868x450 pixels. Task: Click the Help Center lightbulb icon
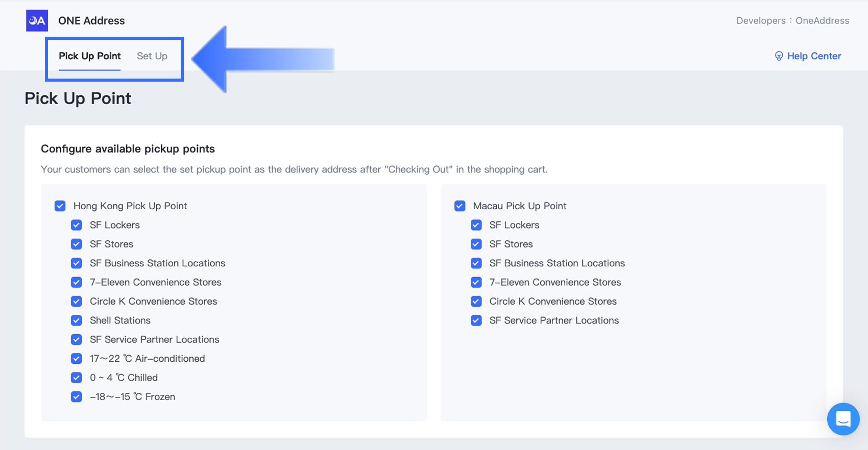click(x=779, y=56)
